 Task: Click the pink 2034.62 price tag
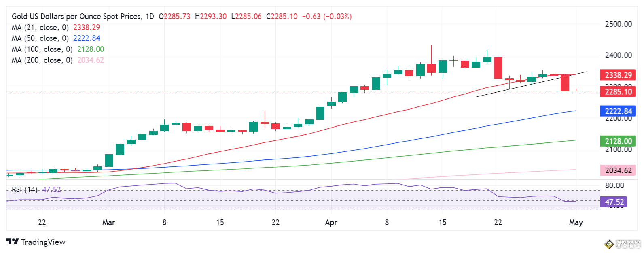(618, 170)
